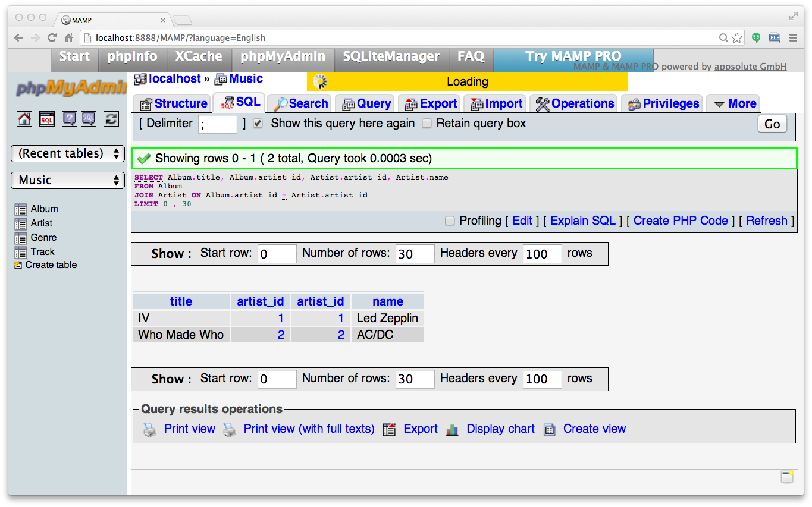Click the Track table icon in sidebar
This screenshot has height=507, width=812.
click(21, 252)
